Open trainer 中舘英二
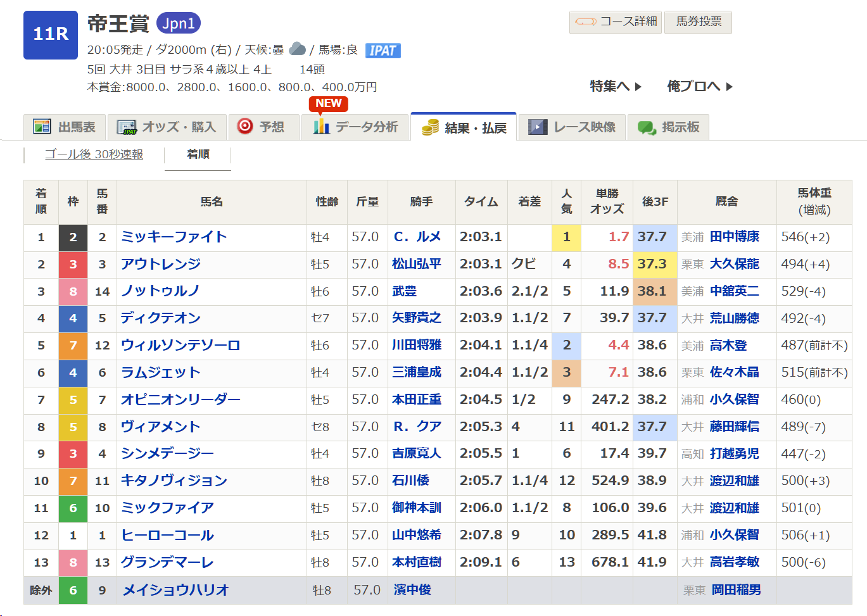867x616 pixels. tap(735, 291)
